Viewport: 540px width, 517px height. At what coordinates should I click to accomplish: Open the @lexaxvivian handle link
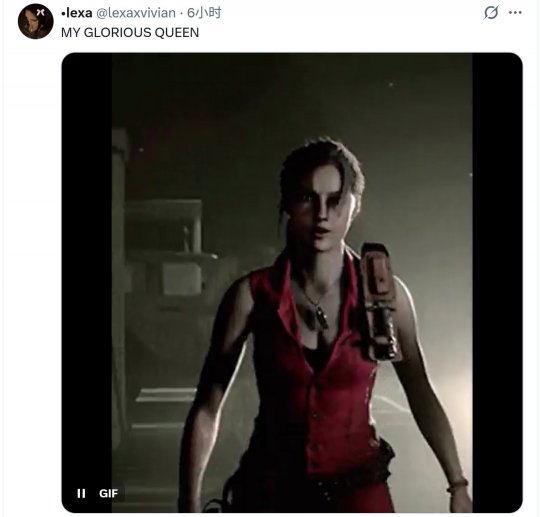tap(136, 13)
